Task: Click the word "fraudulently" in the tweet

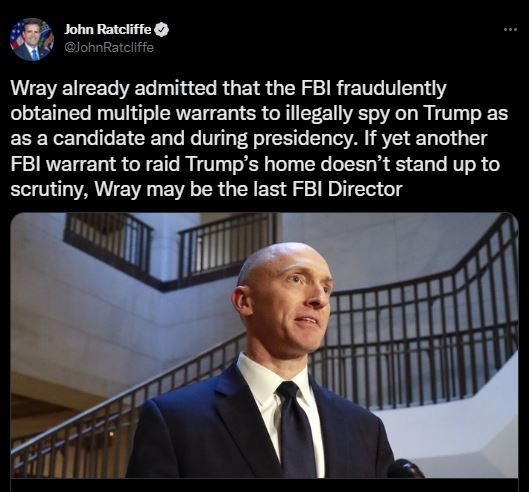Action: (x=391, y=89)
